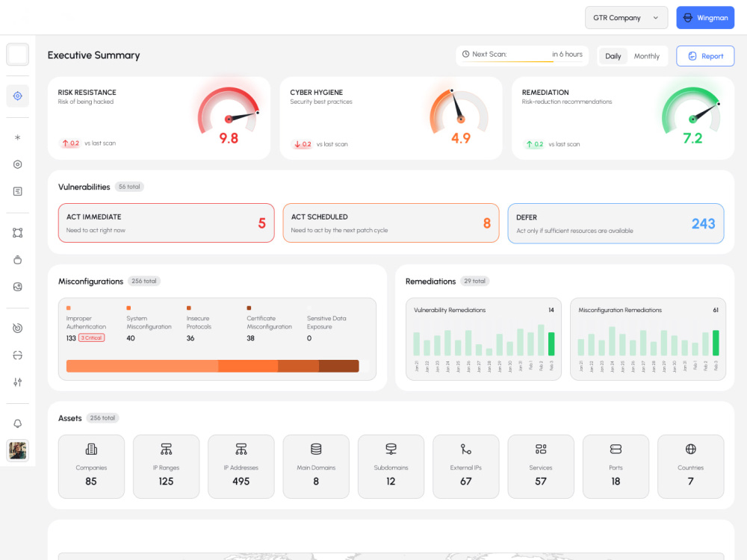Click the Remediation up 0.2 change badge
This screenshot has height=560, width=747.
[534, 144]
